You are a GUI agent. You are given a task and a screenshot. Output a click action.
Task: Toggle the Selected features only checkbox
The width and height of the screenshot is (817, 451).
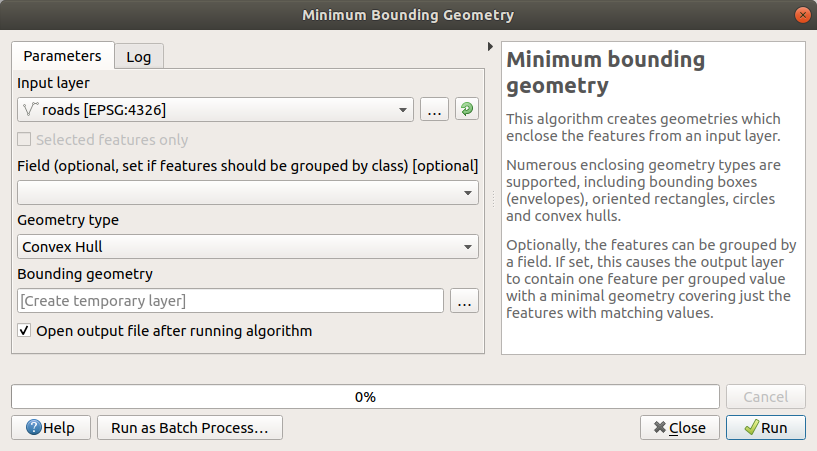tap(25, 140)
